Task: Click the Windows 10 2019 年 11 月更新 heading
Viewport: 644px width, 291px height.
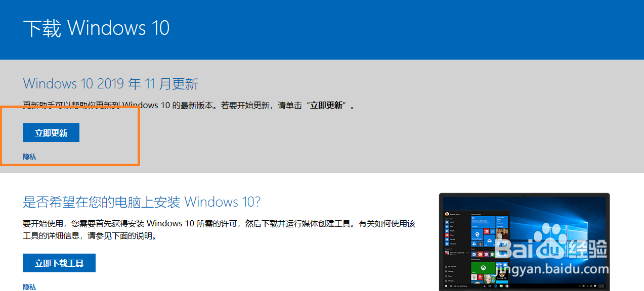Action: tap(111, 83)
